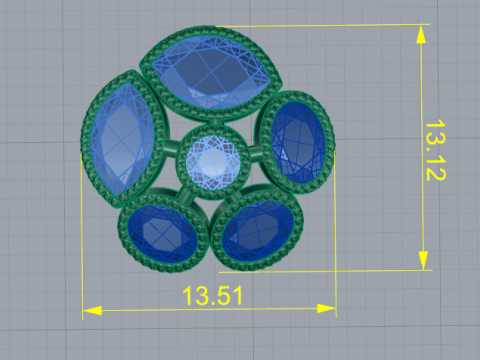Select the bottom-left oval gemstone
This screenshot has height=360, width=480.
(162, 233)
